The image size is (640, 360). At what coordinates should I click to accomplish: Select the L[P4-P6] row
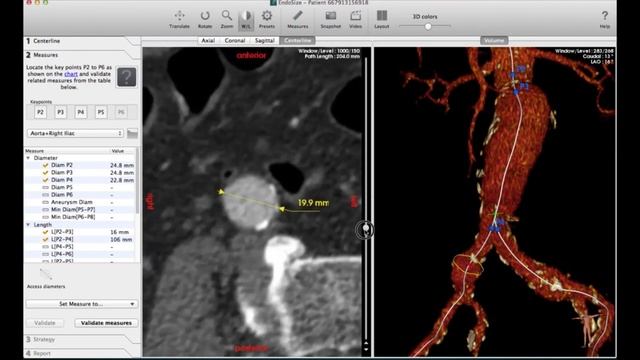(x=80, y=254)
